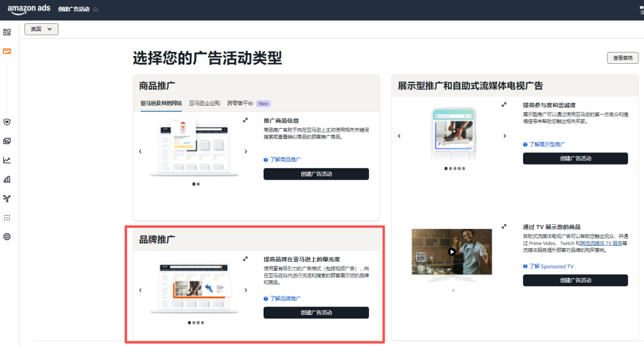Select the line chart analytics icon
Image resolution: width=644 pixels, height=346 pixels.
[x=7, y=160]
